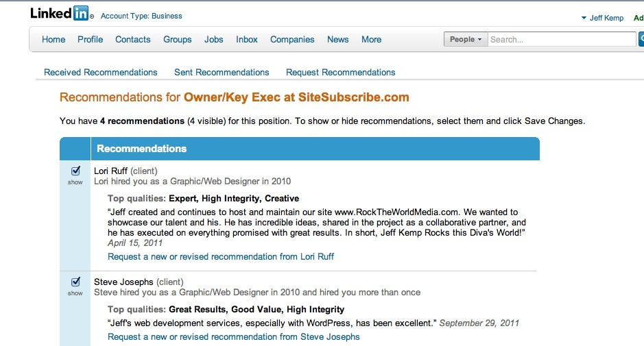The width and height of the screenshot is (644, 346).
Task: Open the More menu in navigation
Action: pos(371,40)
